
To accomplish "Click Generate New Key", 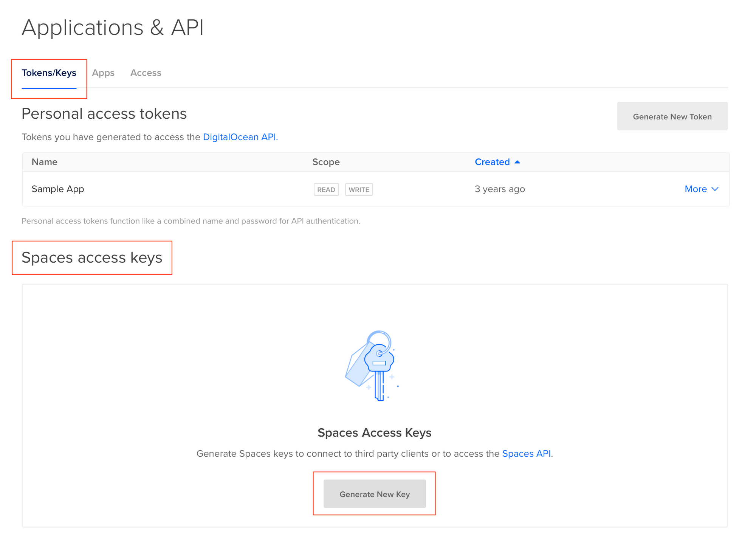I will [x=375, y=494].
